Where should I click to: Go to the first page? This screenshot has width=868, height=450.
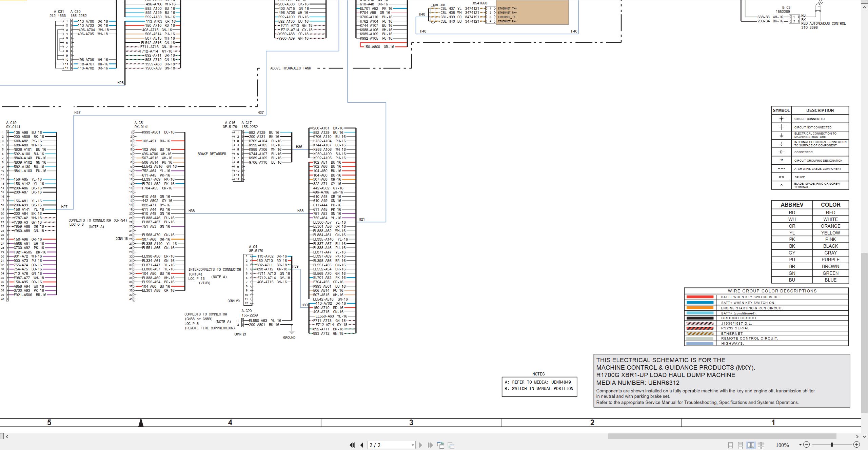click(352, 445)
